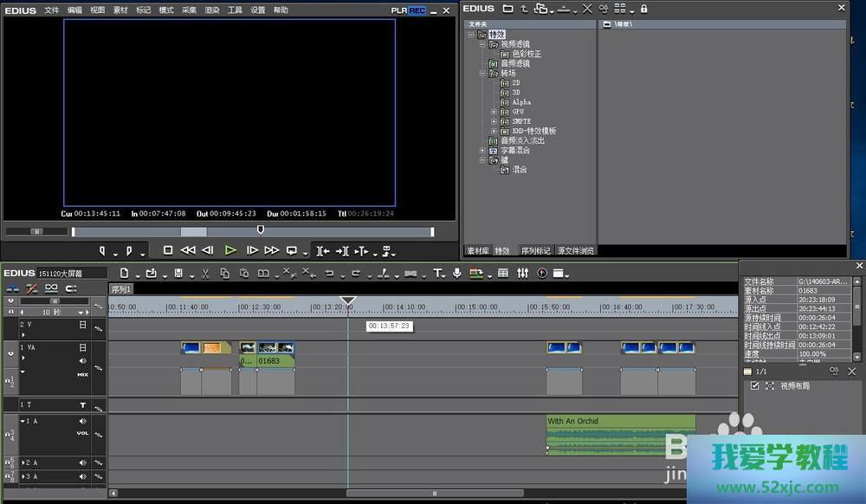
Task: Click the undo arrow icon in timeline toolbar
Action: coord(329,274)
